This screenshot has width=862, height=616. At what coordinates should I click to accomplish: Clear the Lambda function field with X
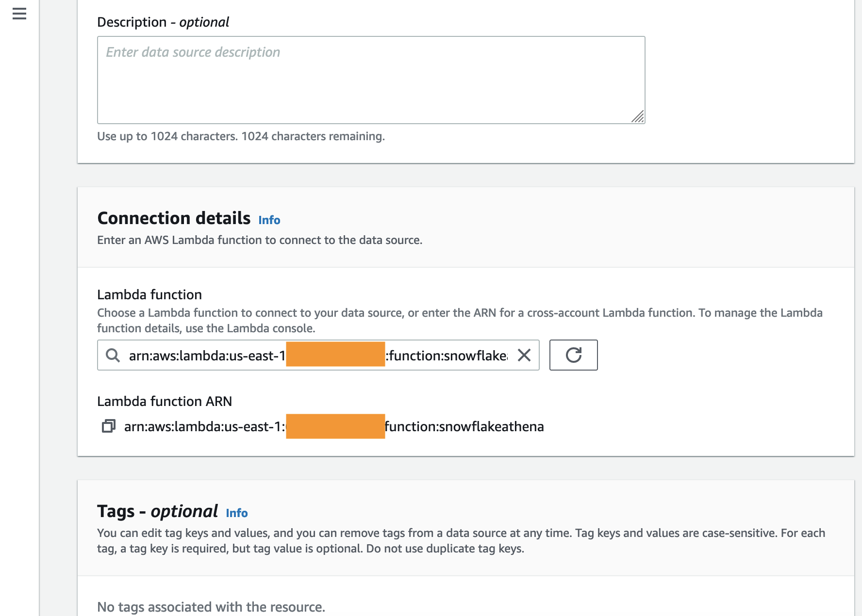524,356
